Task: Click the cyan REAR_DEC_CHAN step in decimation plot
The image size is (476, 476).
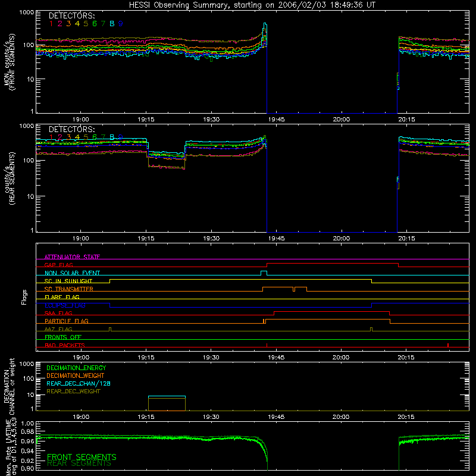Action: 167,396
